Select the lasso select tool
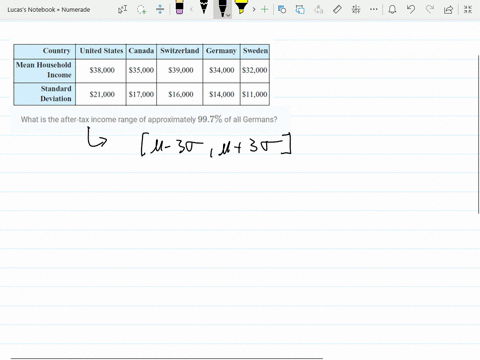 point(141,9)
